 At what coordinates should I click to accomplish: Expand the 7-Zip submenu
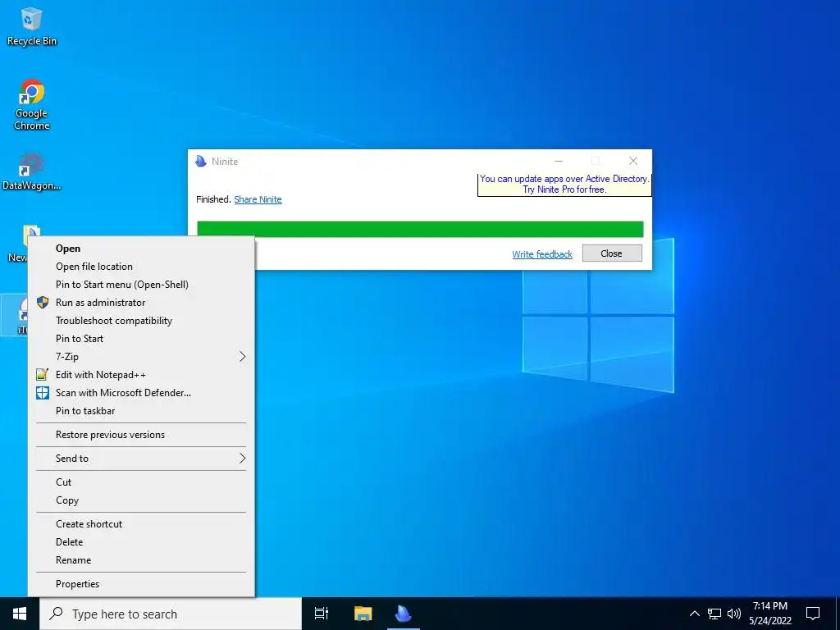141,357
